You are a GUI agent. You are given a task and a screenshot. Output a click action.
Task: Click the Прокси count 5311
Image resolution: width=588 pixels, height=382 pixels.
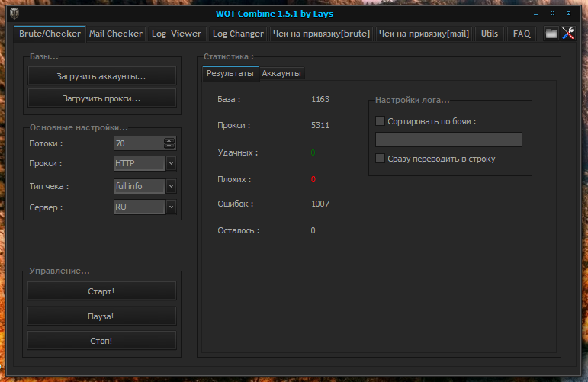point(320,125)
